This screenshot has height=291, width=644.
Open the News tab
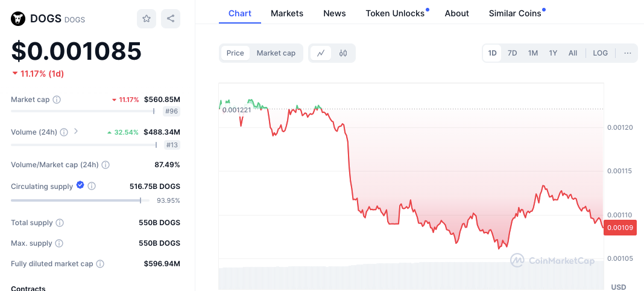pos(334,13)
